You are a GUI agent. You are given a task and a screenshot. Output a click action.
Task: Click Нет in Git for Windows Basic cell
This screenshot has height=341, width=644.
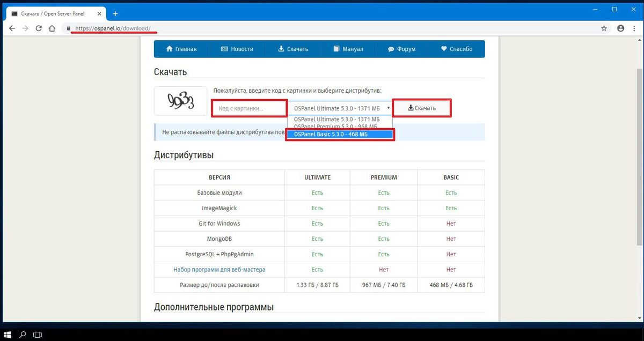click(x=451, y=223)
